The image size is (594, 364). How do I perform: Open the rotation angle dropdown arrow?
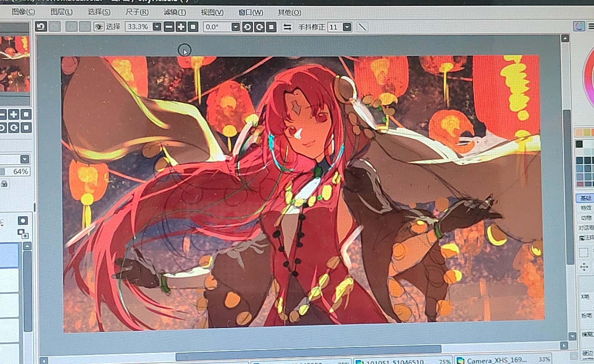236,27
